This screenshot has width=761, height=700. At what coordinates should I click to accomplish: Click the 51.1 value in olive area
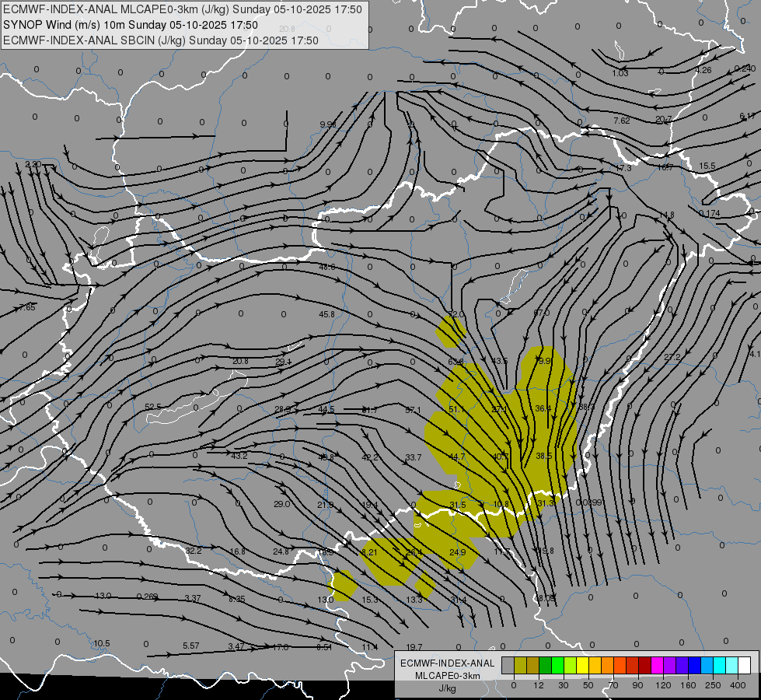[x=457, y=410]
